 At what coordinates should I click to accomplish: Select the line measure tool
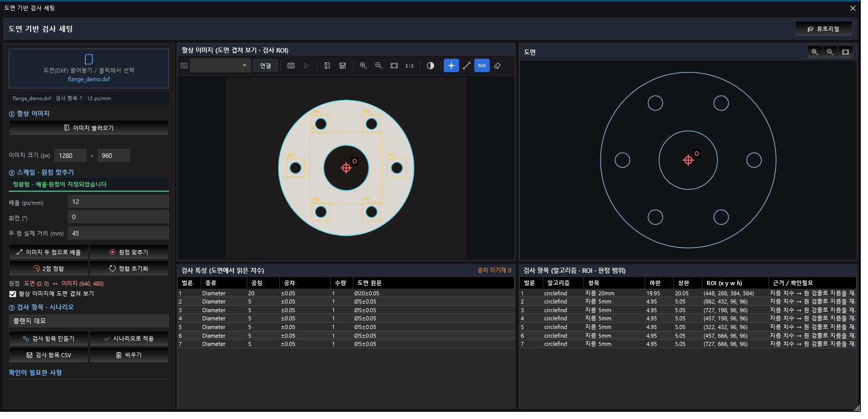467,66
